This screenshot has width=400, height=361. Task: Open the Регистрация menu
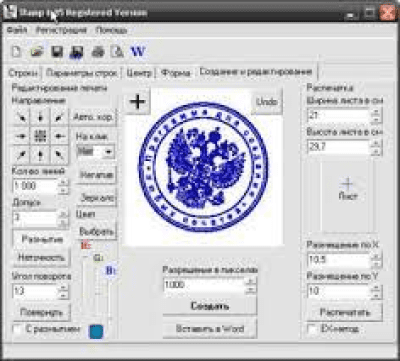pos(61,30)
